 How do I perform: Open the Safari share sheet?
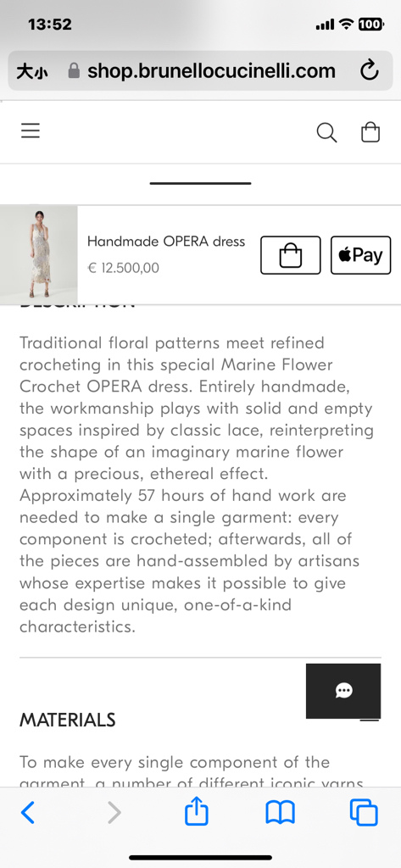click(x=196, y=811)
